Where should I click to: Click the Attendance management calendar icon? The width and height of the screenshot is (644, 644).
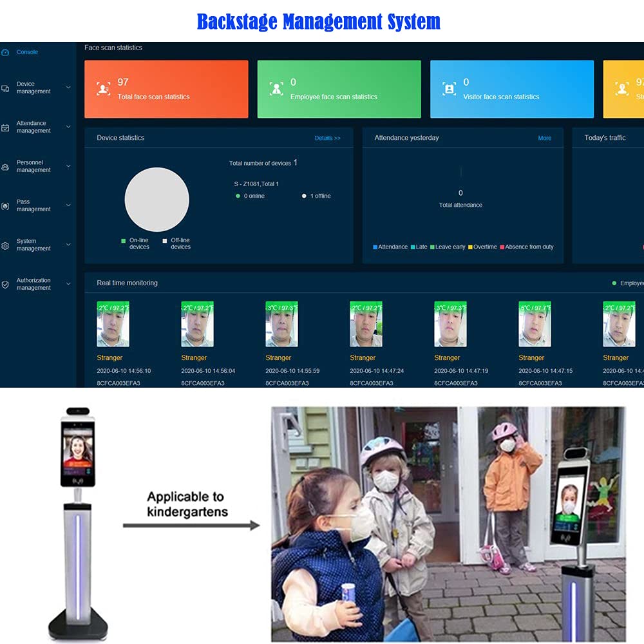5,128
